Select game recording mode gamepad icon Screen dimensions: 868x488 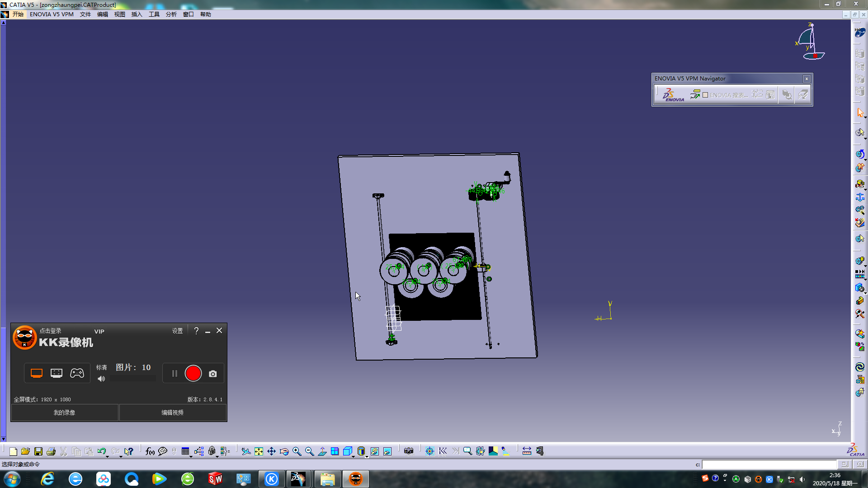click(x=77, y=373)
